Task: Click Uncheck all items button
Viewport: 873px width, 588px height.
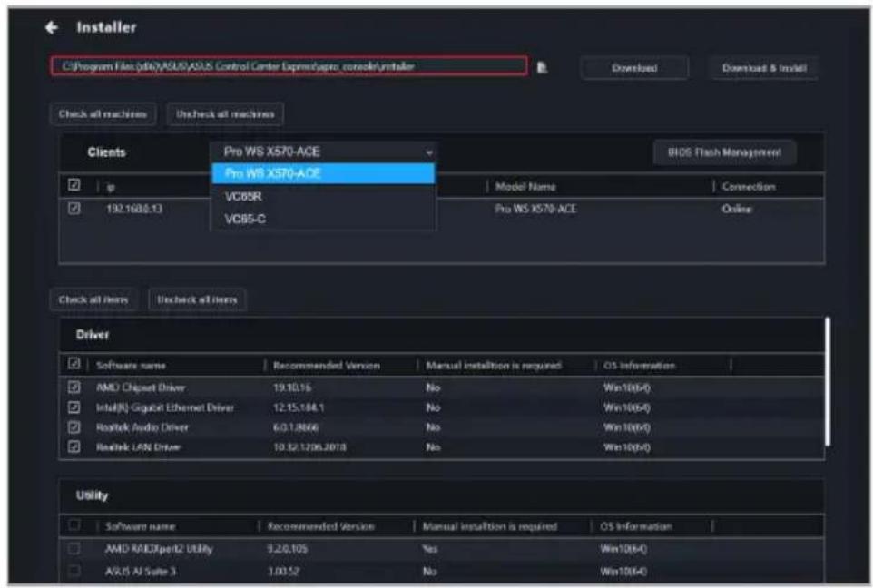Action: (197, 299)
